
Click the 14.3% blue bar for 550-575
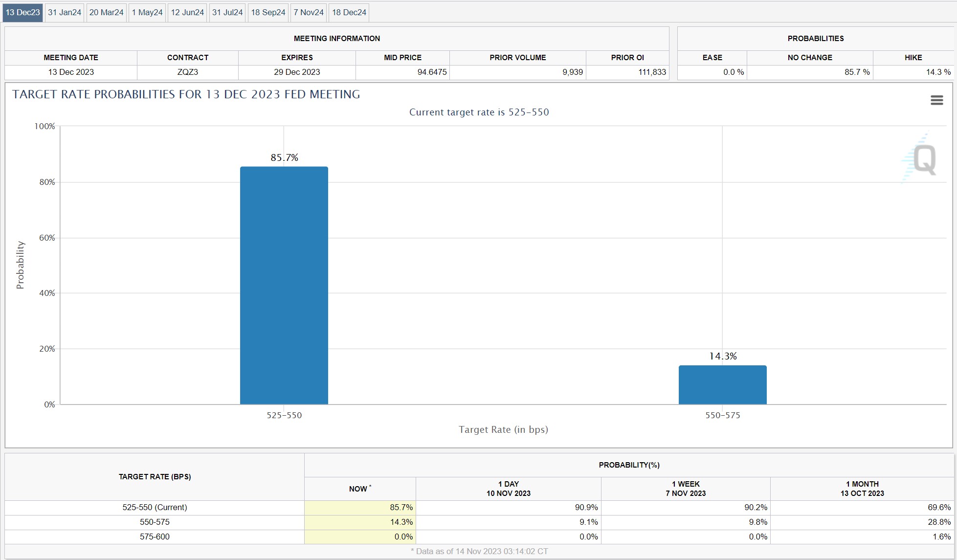tap(722, 384)
